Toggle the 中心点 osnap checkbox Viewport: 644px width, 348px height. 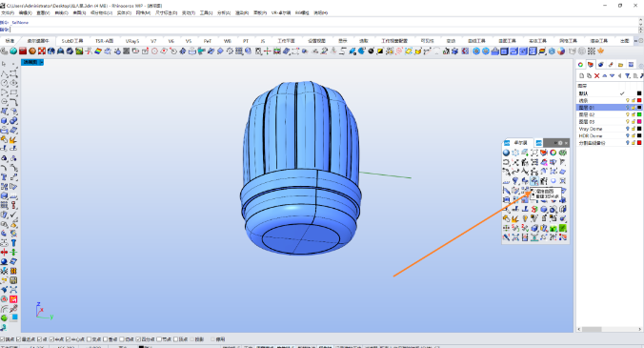(68, 339)
